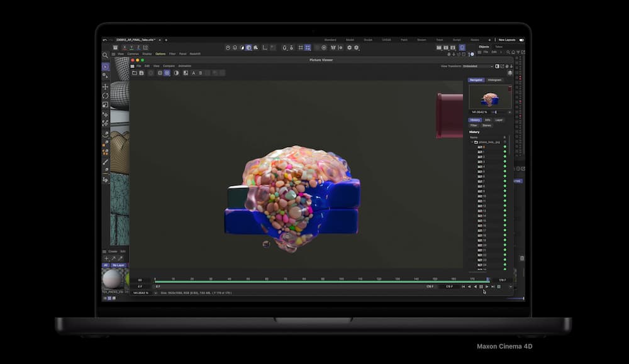Click the Y axis lock icon
The width and height of the screenshot is (629, 364).
(x=131, y=48)
